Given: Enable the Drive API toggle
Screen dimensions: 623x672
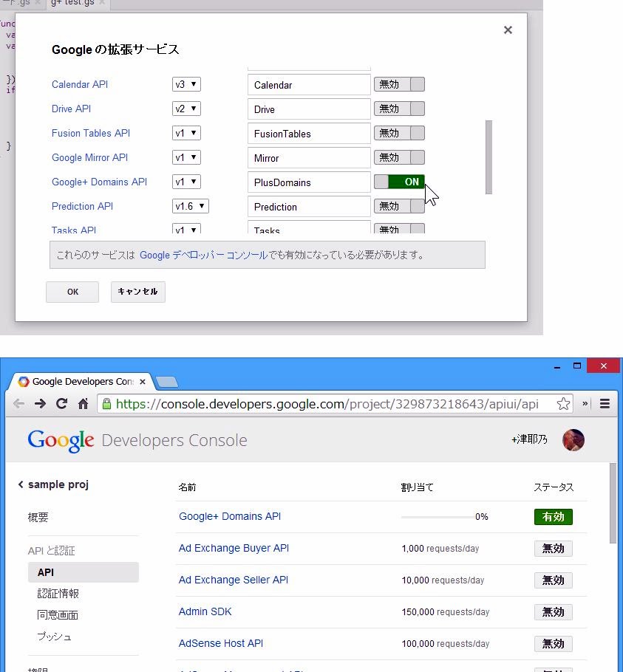Looking at the screenshot, I should [x=399, y=109].
